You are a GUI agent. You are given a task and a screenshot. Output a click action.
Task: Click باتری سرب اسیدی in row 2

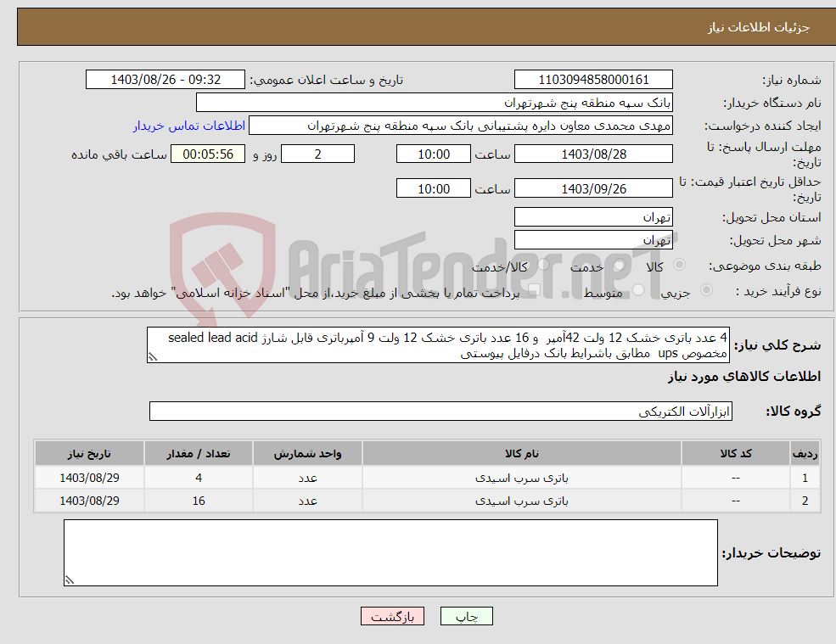pyautogui.click(x=522, y=501)
